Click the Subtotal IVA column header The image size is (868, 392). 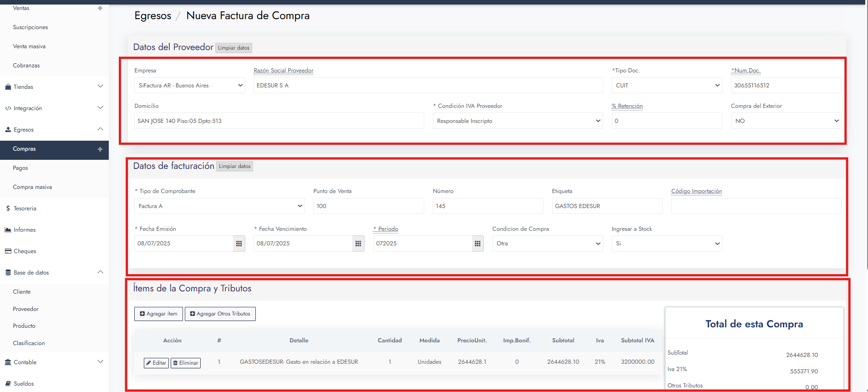[638, 341]
